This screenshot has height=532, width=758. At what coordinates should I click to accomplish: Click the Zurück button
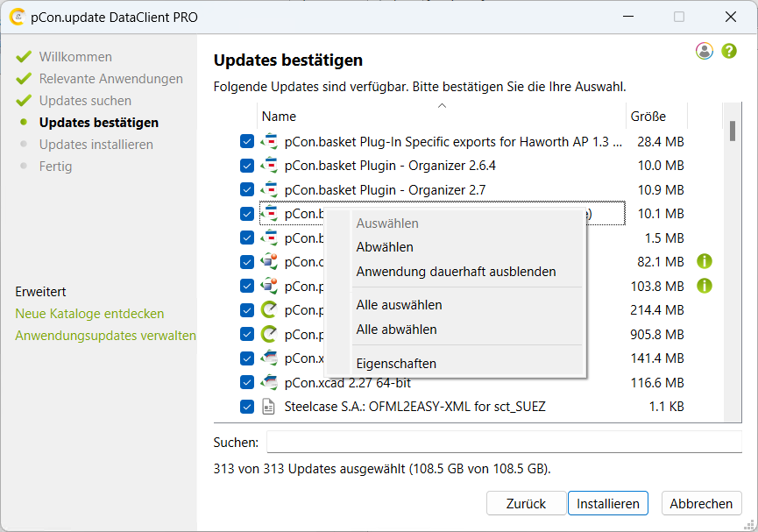click(526, 503)
